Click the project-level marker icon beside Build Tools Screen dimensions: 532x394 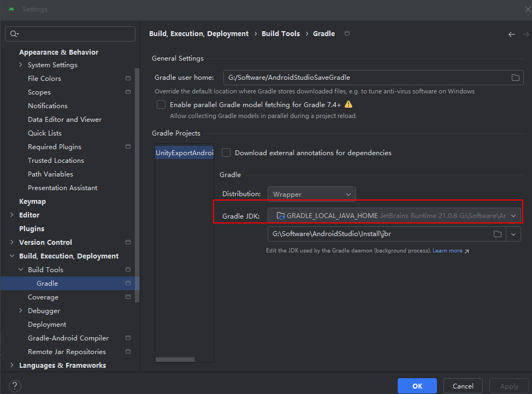point(128,269)
